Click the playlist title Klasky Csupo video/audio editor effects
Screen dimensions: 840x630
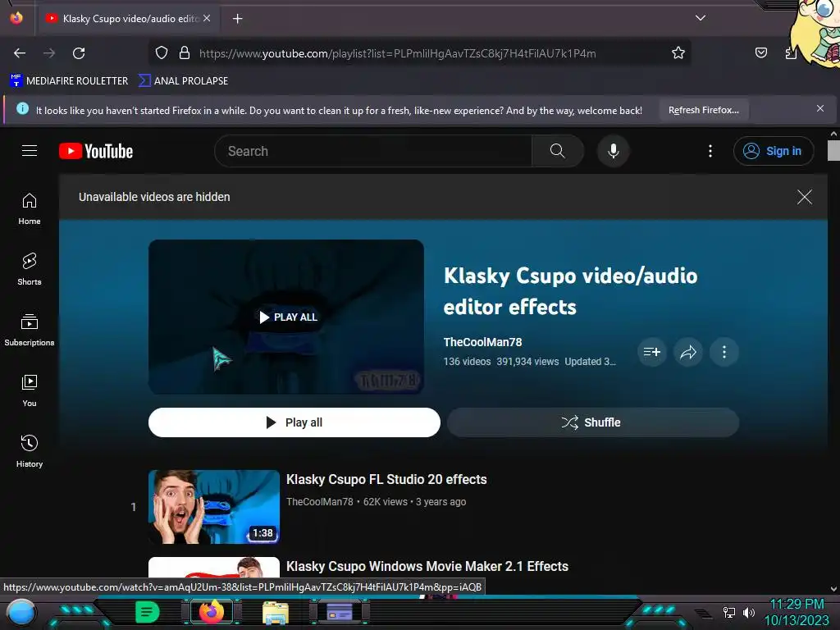coord(570,291)
